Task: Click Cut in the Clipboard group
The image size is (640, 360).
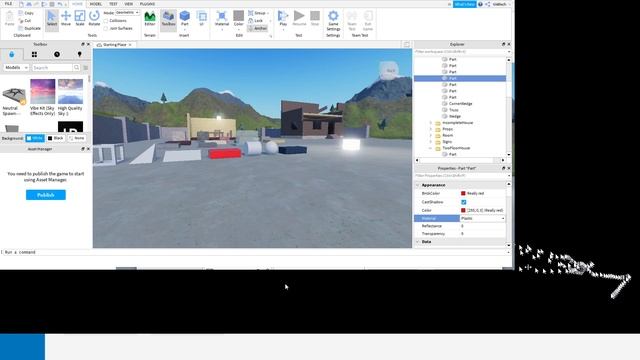Action: tap(25, 20)
